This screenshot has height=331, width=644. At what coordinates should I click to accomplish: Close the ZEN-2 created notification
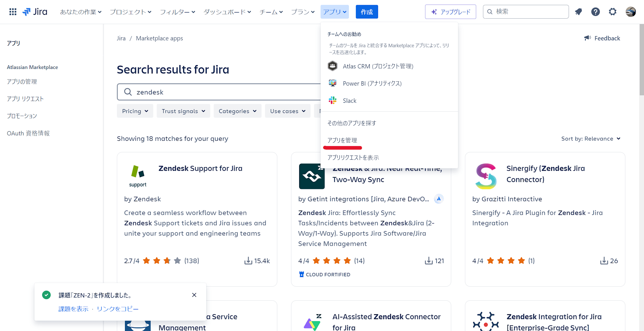coord(194,295)
